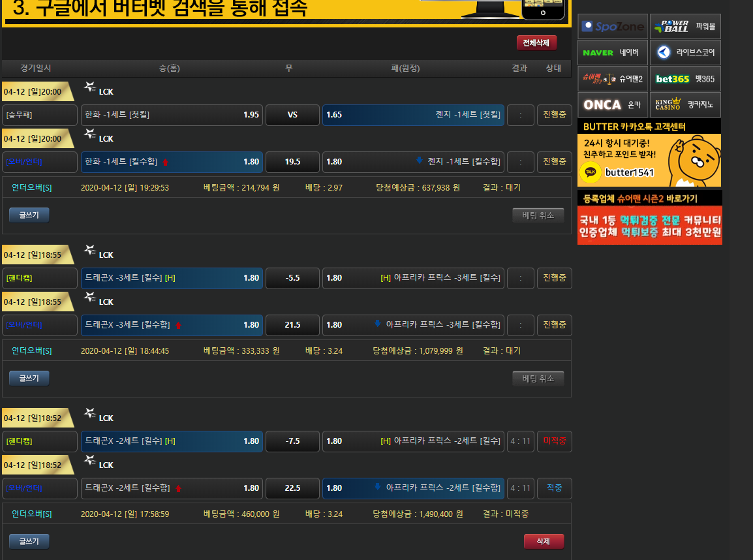Open the 슈어맨2 link

(612, 79)
